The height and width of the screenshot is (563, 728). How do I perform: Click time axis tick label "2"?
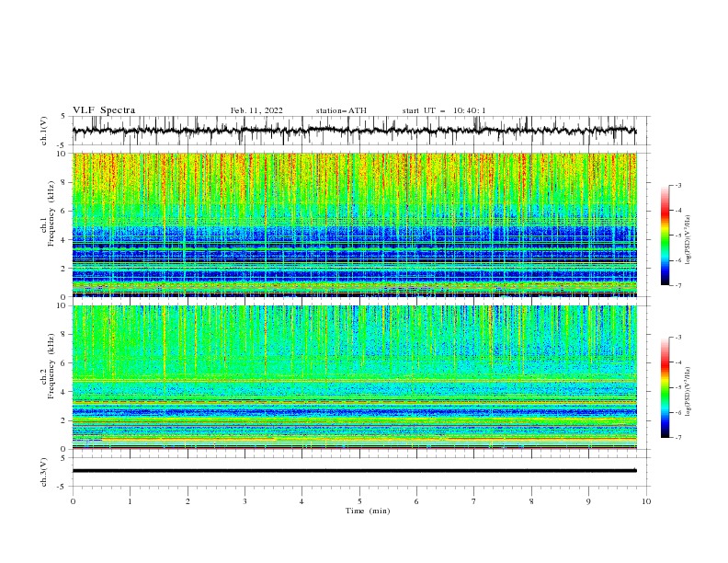pos(188,501)
